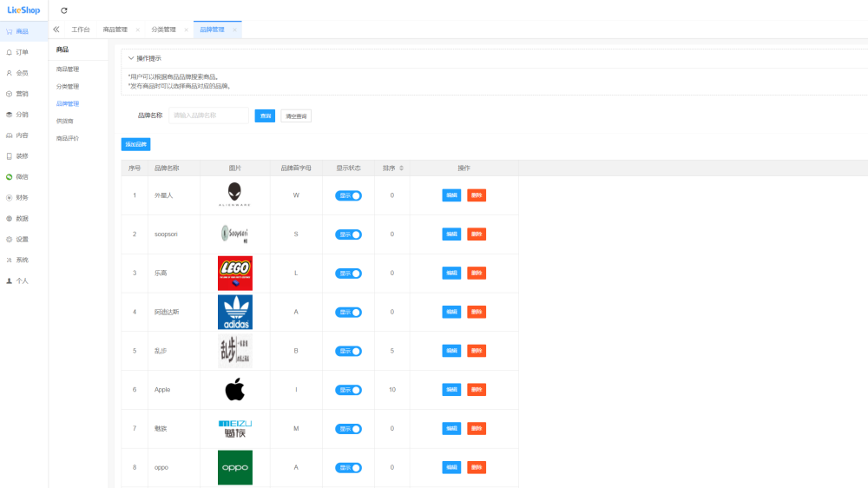
Task: Open 营销 in main sidebar
Action: [23, 94]
